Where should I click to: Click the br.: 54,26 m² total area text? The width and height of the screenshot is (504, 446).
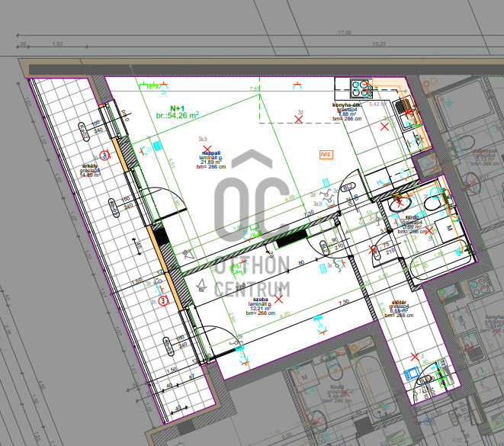178,115
